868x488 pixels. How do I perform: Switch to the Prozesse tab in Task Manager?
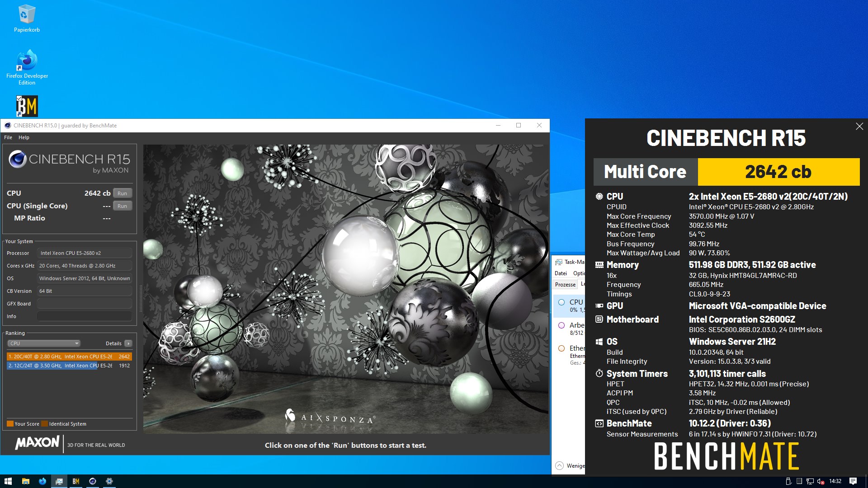[x=565, y=284]
